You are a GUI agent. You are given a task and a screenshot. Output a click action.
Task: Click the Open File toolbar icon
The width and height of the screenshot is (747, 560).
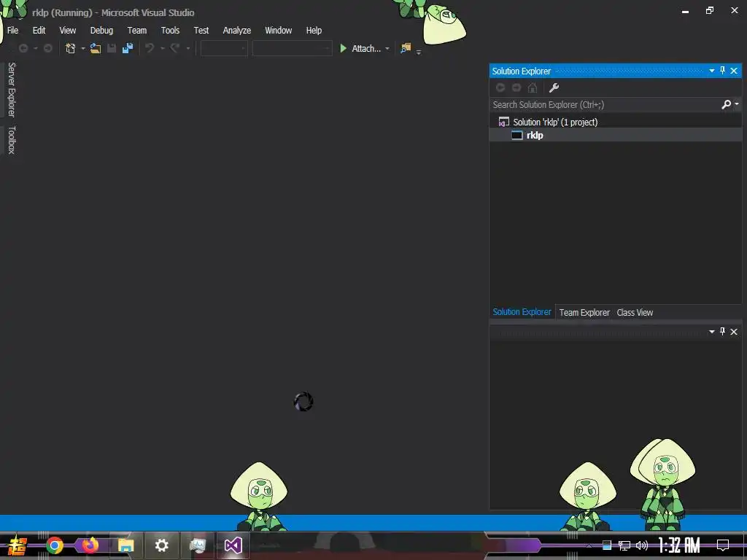(96, 49)
